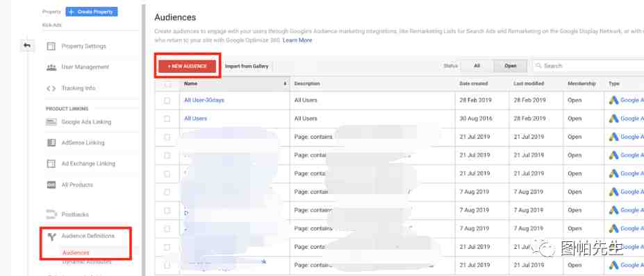Sort by the Name column arrow
The image size is (644, 276).
(x=285, y=84)
